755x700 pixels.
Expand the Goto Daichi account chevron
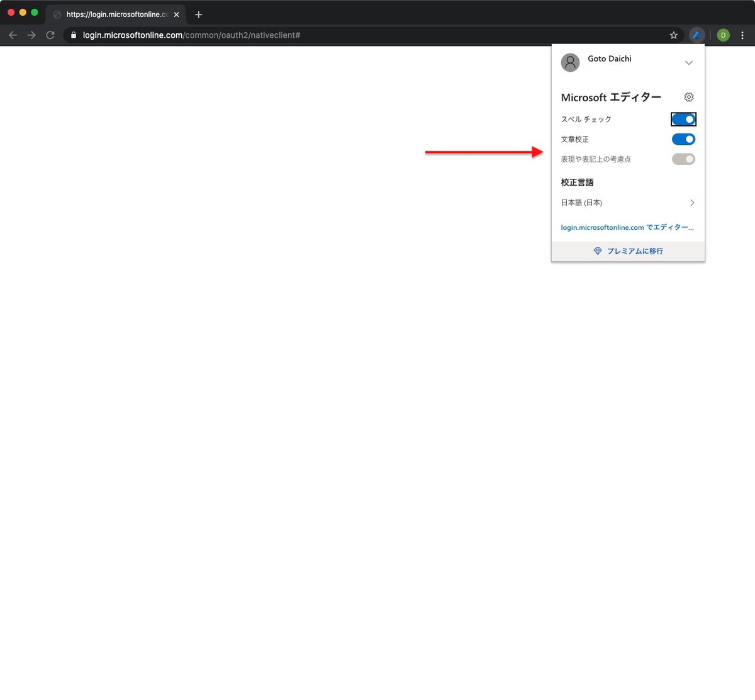[x=689, y=63]
